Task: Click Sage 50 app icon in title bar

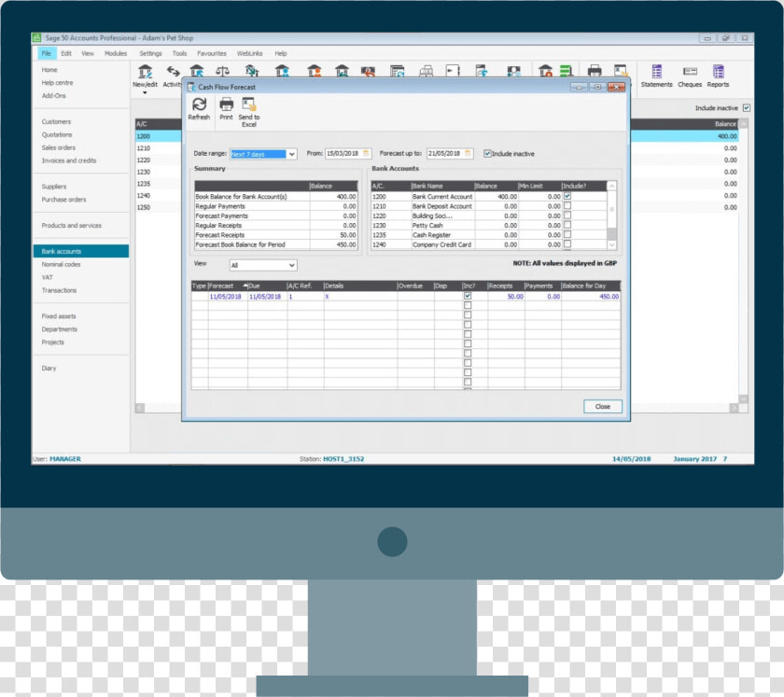Action: [x=36, y=38]
